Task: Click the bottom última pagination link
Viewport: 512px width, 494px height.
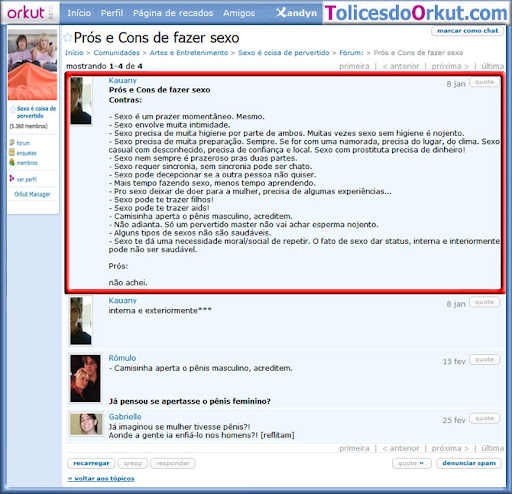Action: pyautogui.click(x=492, y=448)
